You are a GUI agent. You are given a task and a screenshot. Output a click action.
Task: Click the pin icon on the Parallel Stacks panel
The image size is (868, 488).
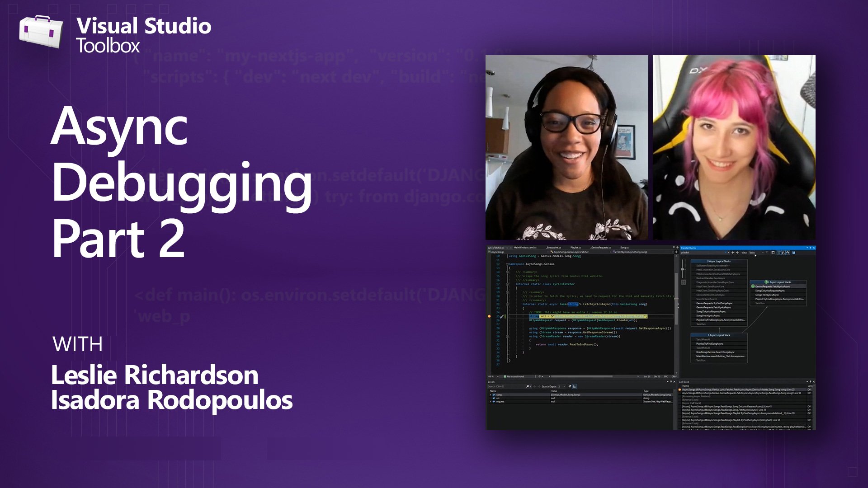click(811, 247)
